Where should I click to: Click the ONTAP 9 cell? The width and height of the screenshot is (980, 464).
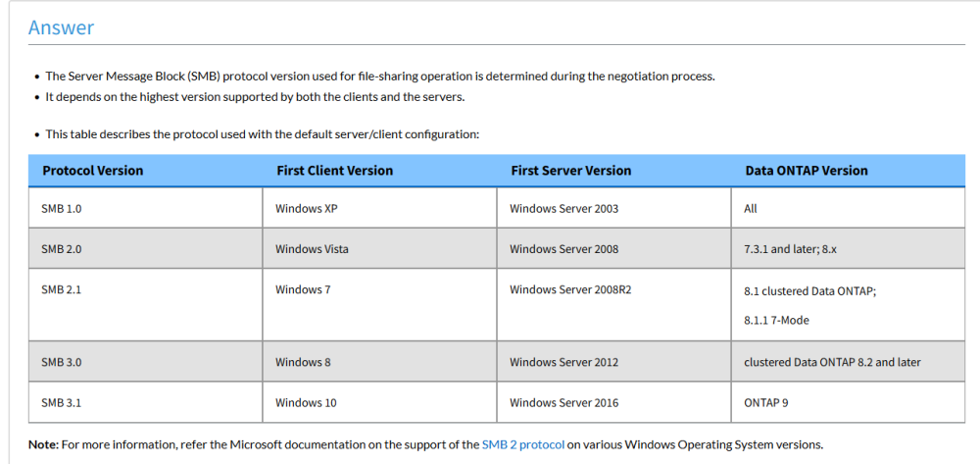[x=848, y=403]
